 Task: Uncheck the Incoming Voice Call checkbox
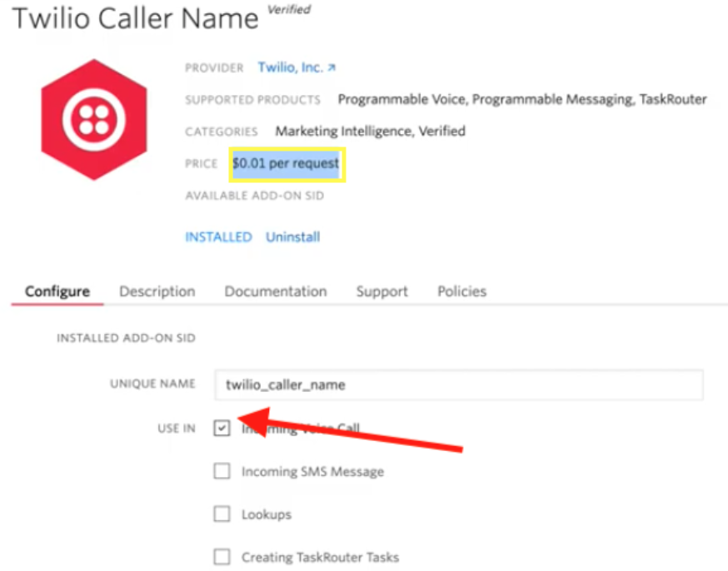click(222, 428)
